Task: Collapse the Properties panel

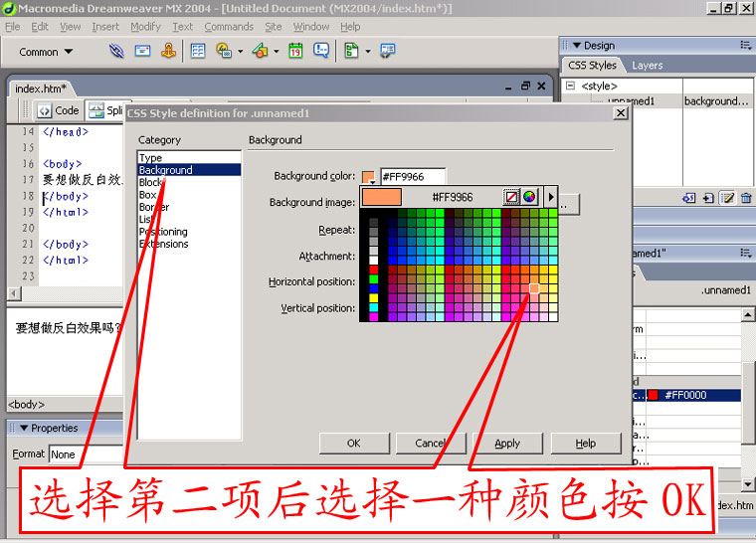Action: pos(24,428)
